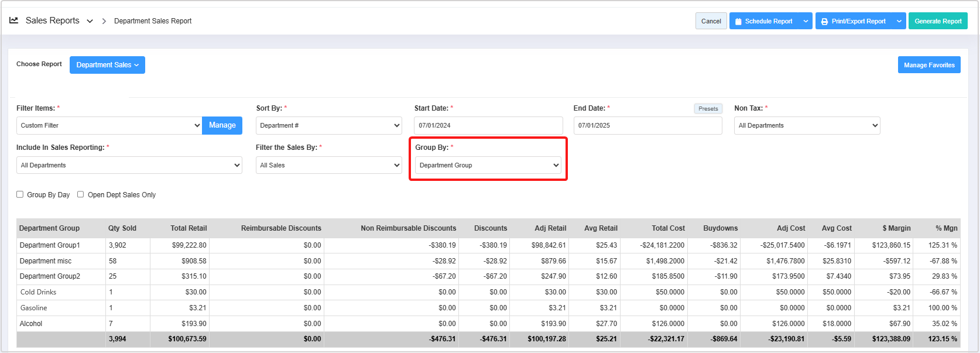Expand the Sort By dropdown
This screenshot has height=353, width=980.
[328, 125]
